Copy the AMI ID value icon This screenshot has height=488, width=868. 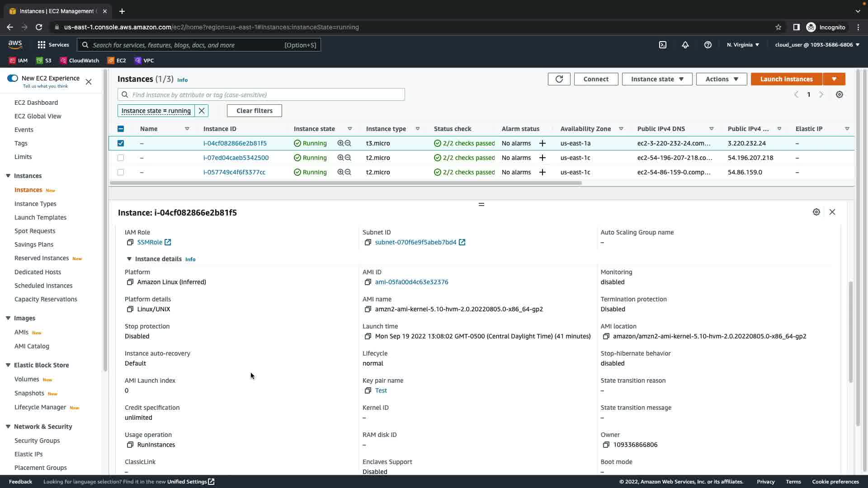(368, 282)
